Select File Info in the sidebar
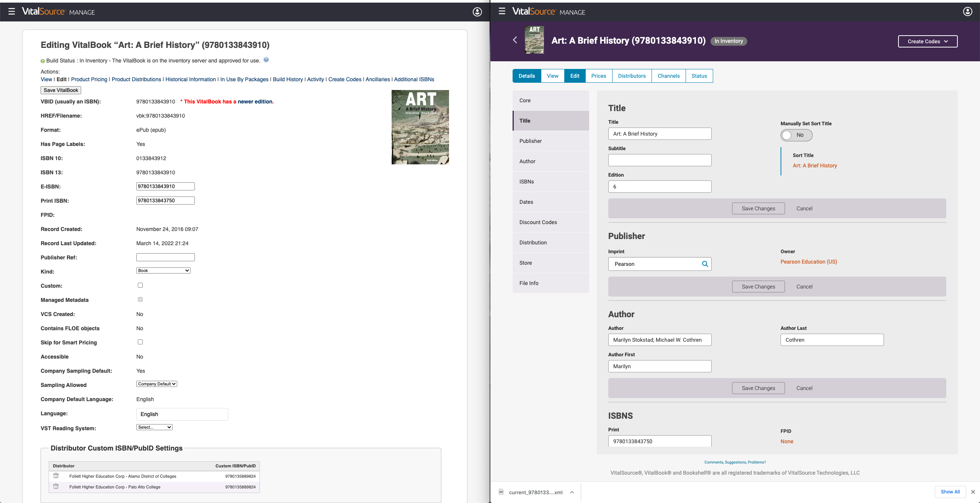This screenshot has width=980, height=503. pos(550,283)
